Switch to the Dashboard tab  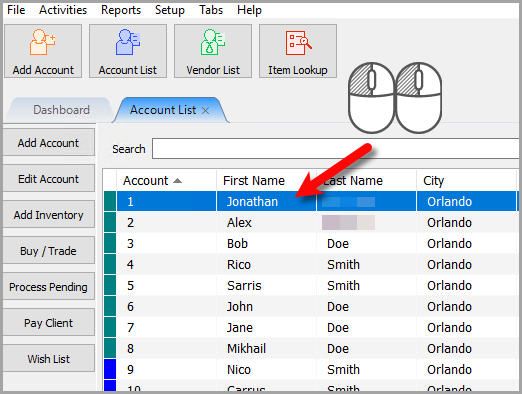61,110
